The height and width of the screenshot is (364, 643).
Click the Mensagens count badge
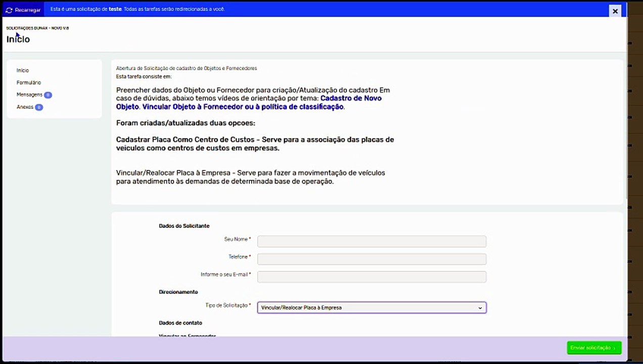pyautogui.click(x=48, y=95)
